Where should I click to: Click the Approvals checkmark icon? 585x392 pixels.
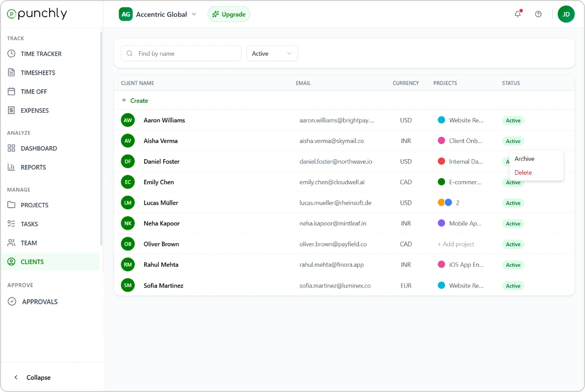click(12, 302)
